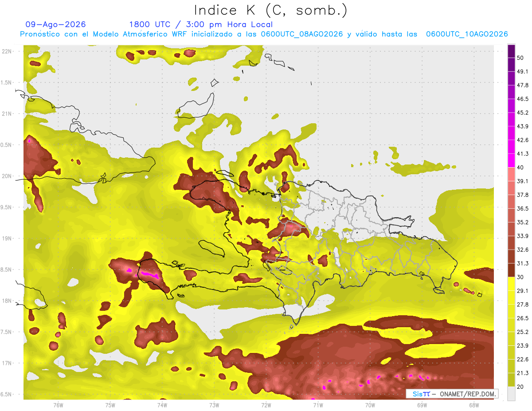Click the "75W" longitude axis label
532x411 pixels.
coord(110,405)
